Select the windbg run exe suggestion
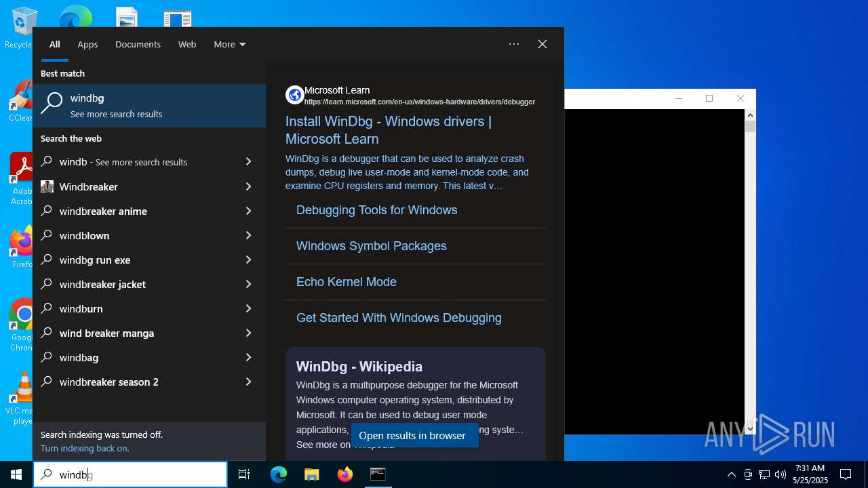Screen dimensions: 868x488 pyautogui.click(x=95, y=260)
